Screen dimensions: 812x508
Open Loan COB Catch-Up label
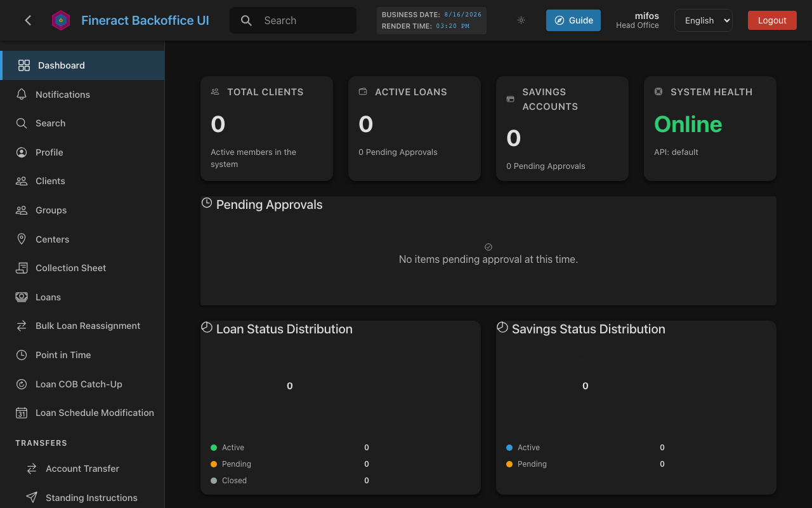(79, 384)
